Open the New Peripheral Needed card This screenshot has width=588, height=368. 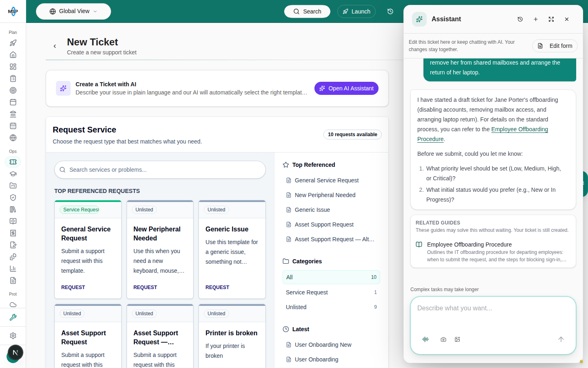tap(160, 249)
